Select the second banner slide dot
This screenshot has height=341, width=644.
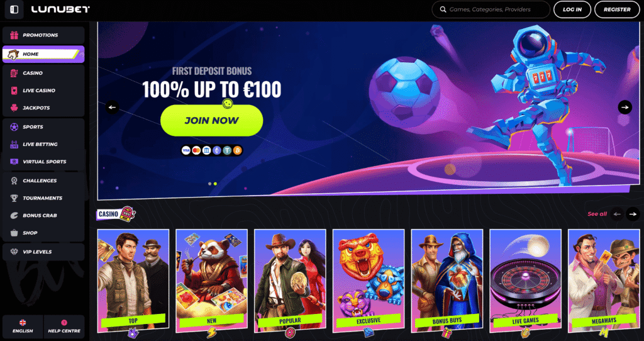(215, 184)
